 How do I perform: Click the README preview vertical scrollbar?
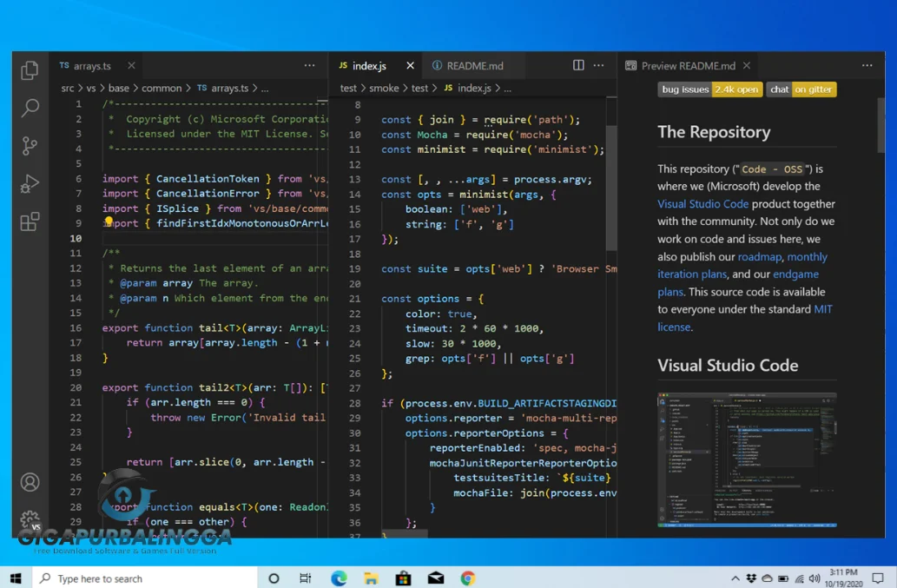click(x=881, y=125)
